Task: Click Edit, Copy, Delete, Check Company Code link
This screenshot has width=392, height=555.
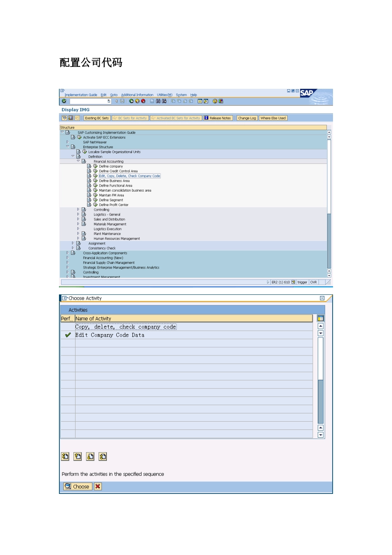Action: click(x=130, y=176)
